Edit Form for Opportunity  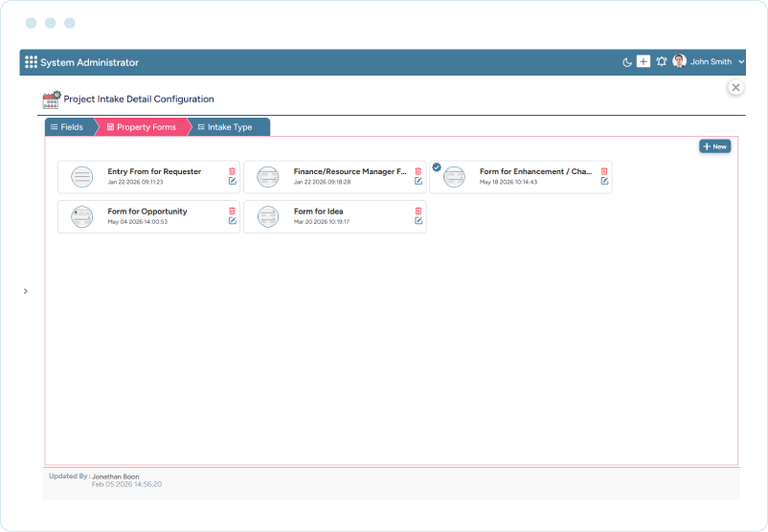coord(232,221)
